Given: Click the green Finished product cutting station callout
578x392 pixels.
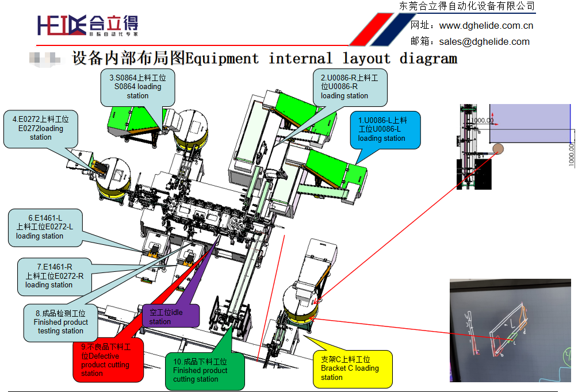Looking at the screenshot, I should (205, 371).
